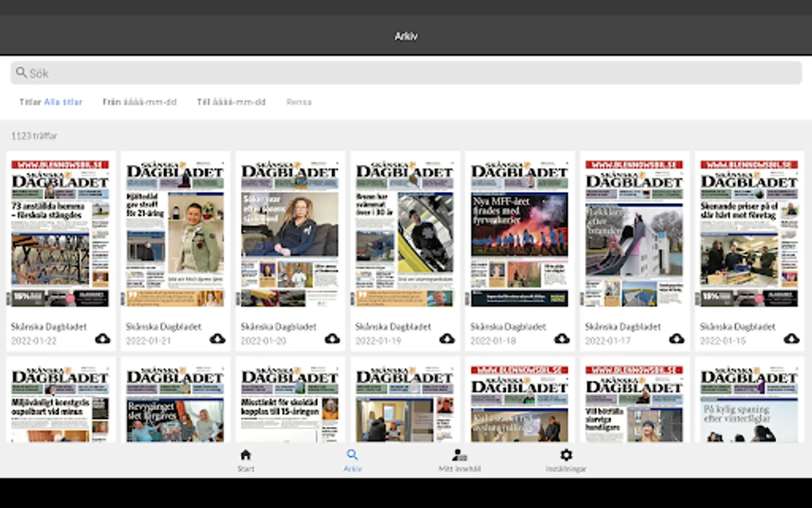Download the 2022-01-18 edition with cloud icon
Viewport: 812px width, 508px height.
tap(562, 339)
